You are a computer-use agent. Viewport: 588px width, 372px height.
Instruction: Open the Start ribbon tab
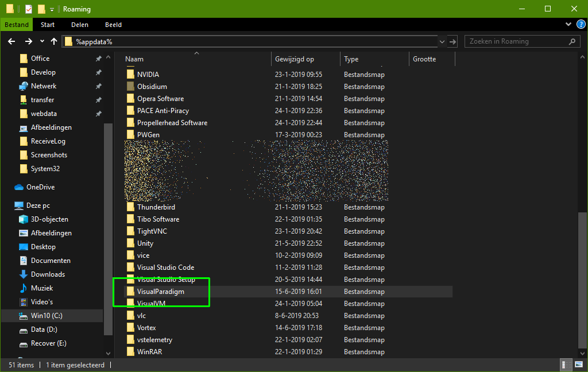pos(48,25)
